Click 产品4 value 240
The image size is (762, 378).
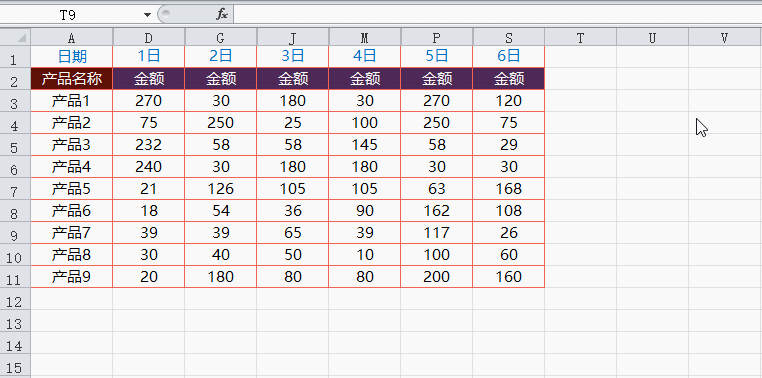coord(149,167)
